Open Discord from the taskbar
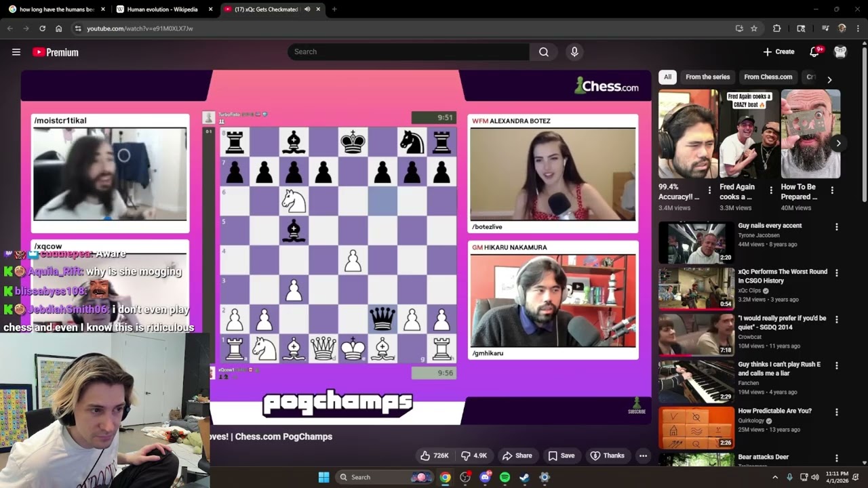Image resolution: width=868 pixels, height=488 pixels. (x=485, y=477)
